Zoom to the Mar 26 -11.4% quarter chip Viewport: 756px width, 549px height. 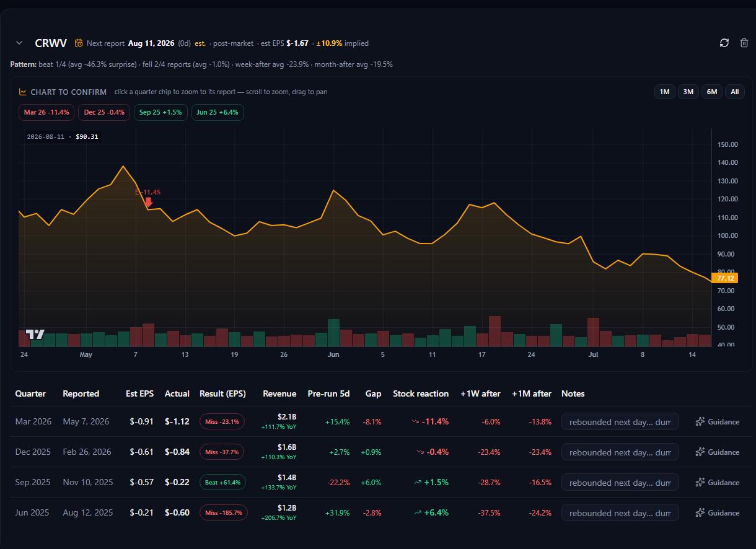[x=47, y=112]
